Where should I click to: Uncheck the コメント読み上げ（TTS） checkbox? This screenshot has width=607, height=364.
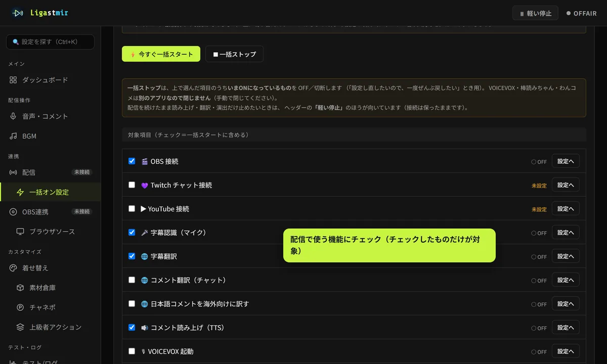pos(132,327)
